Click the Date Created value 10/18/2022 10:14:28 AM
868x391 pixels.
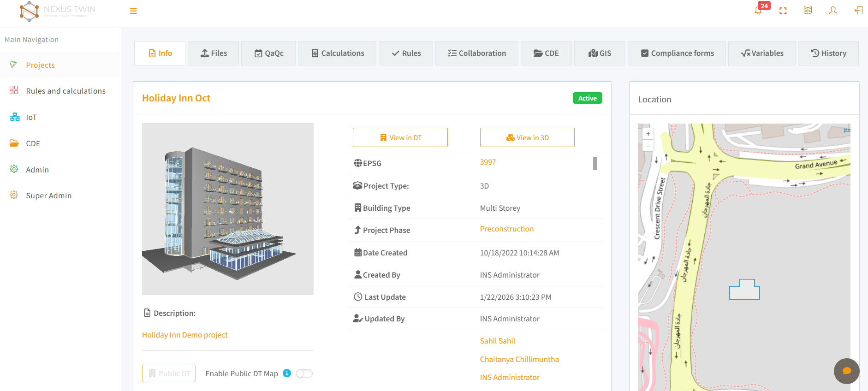(x=519, y=253)
